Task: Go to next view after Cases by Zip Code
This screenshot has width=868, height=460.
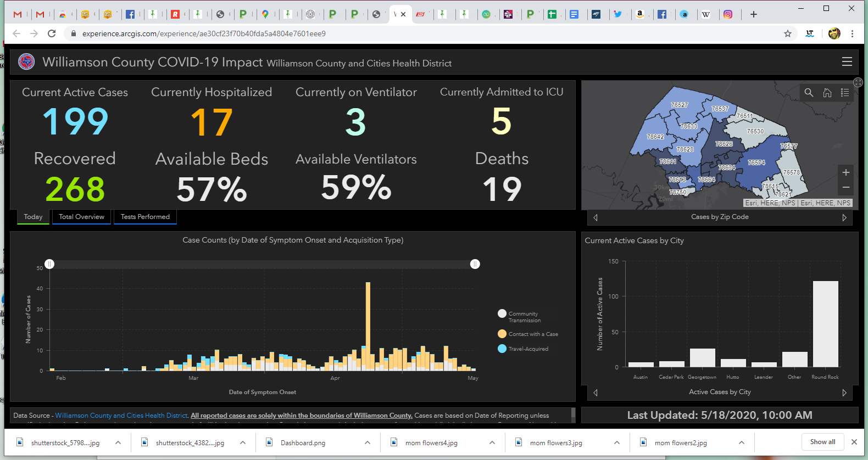Action: (x=844, y=217)
